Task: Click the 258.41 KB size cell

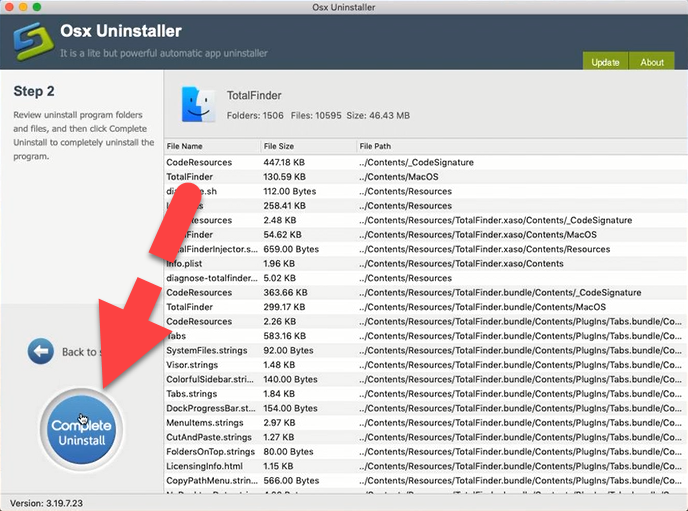Action: tap(284, 206)
